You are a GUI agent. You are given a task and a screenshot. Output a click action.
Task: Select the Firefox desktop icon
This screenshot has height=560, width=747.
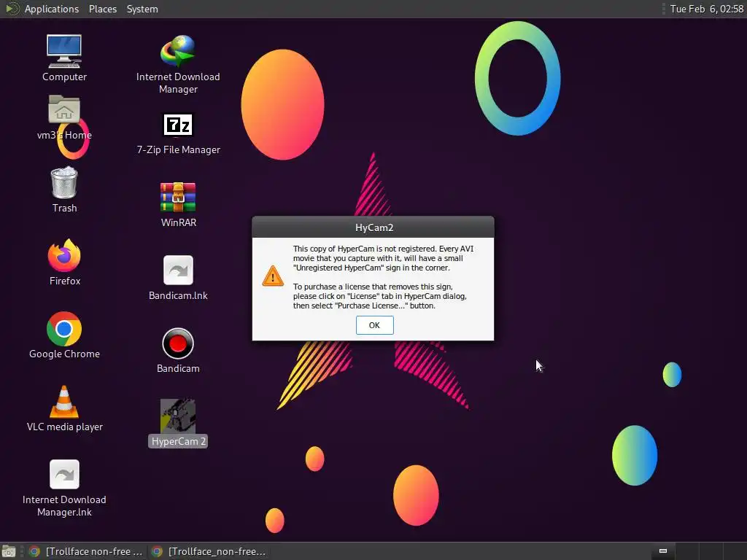click(x=64, y=255)
